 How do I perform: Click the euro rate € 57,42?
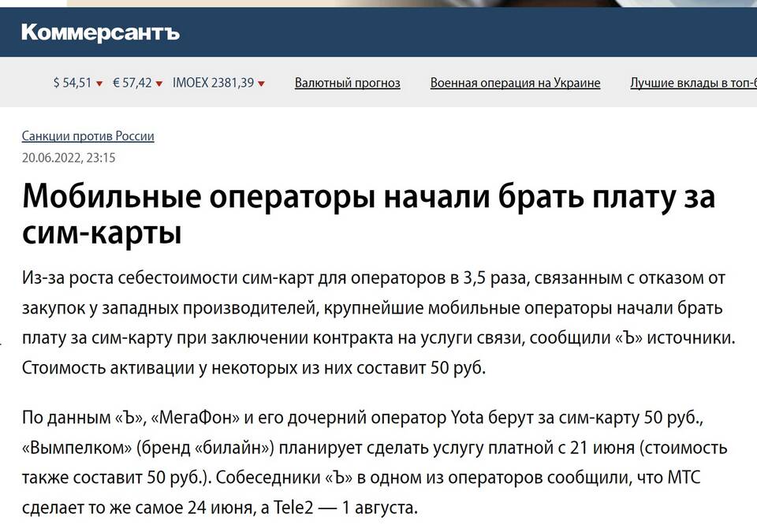point(132,83)
